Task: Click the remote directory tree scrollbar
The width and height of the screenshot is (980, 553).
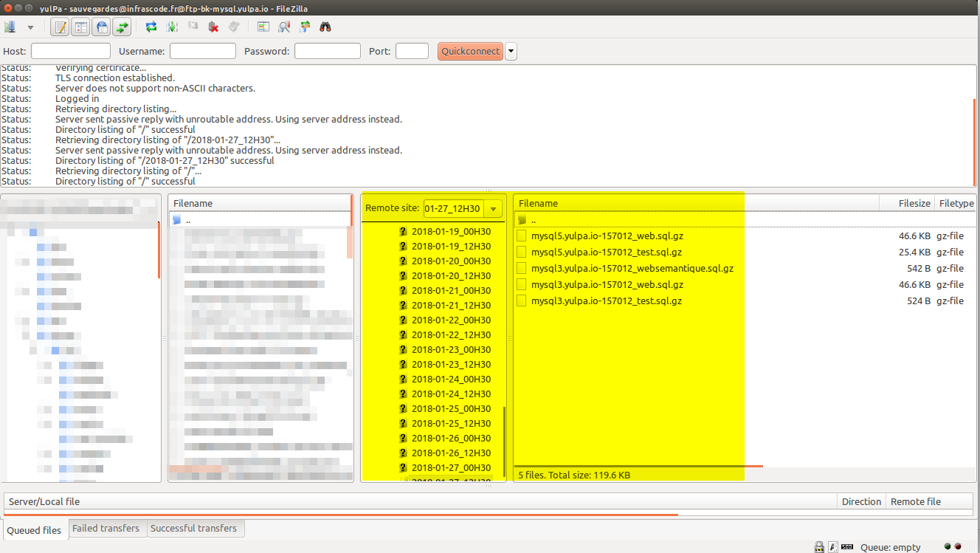Action: (505, 441)
